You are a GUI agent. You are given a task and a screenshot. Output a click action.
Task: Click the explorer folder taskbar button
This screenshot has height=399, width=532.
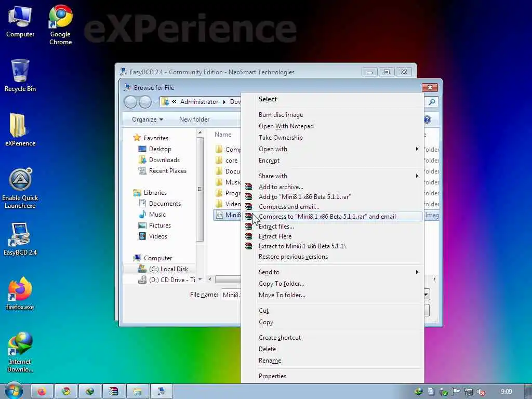[x=137, y=392]
